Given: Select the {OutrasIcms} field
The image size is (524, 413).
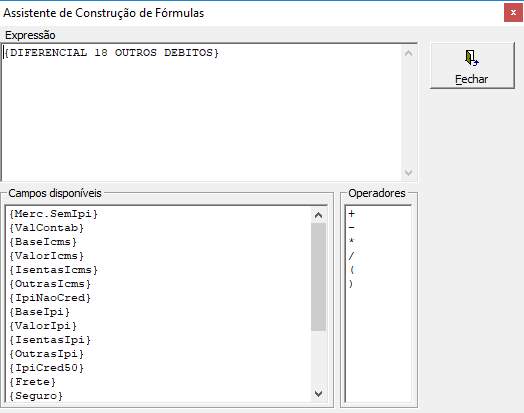Looking at the screenshot, I should pos(50,284).
